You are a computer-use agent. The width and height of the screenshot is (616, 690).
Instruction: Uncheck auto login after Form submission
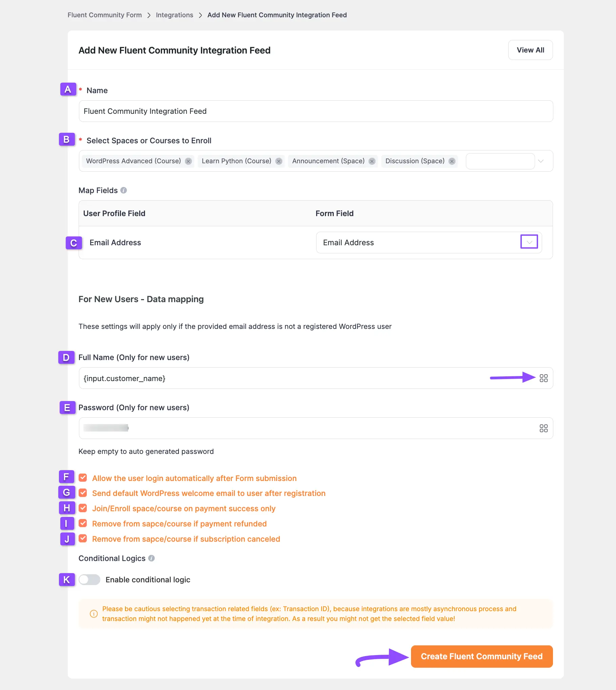83,478
